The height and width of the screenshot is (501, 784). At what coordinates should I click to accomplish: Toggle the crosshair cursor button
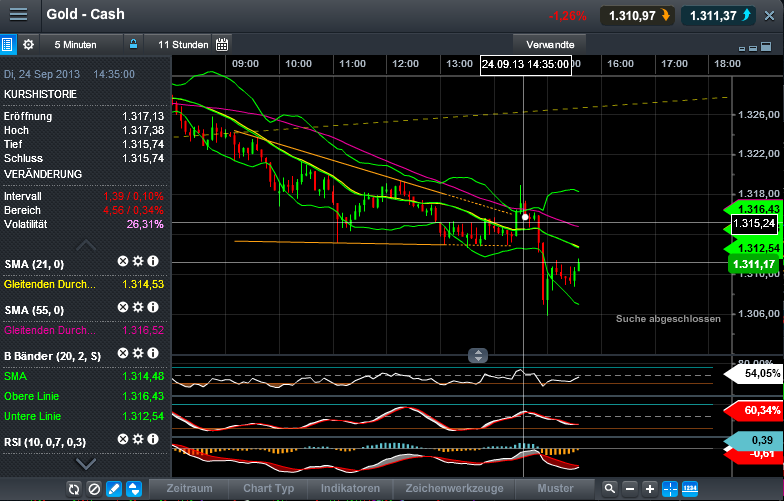pos(670,489)
